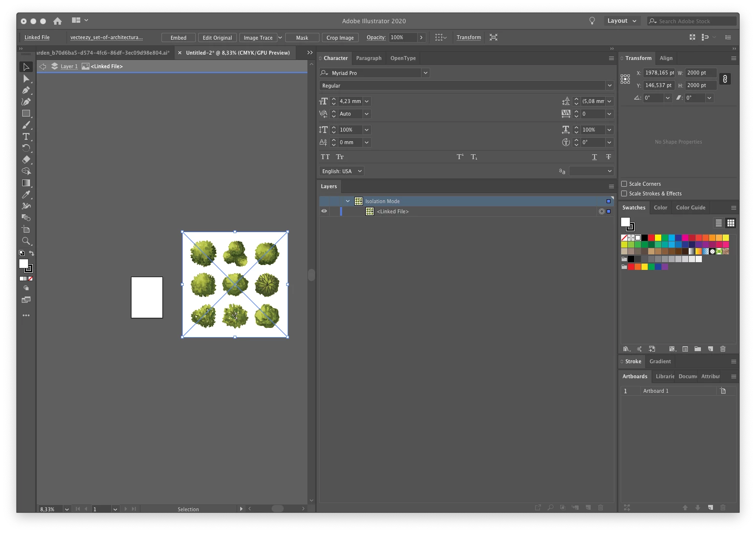756x533 pixels.
Task: Click Linked File target circle
Action: [602, 211]
